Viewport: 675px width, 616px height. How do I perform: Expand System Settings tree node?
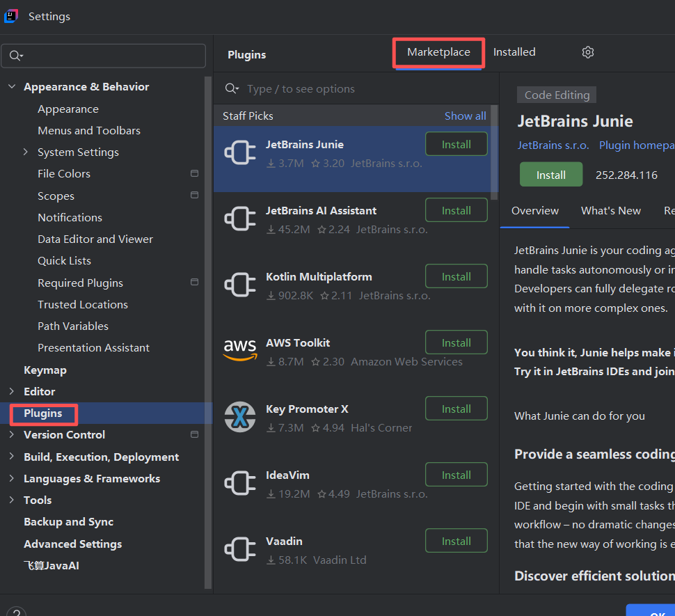[x=25, y=152]
